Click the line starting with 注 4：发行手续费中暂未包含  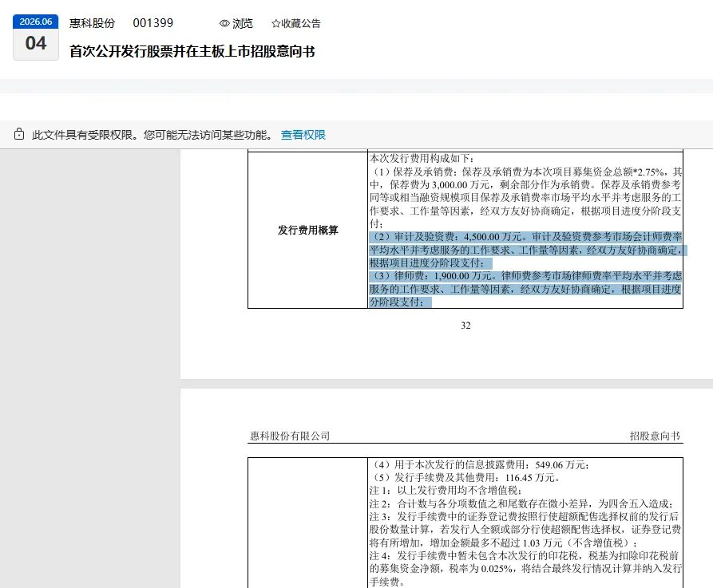tap(525, 555)
